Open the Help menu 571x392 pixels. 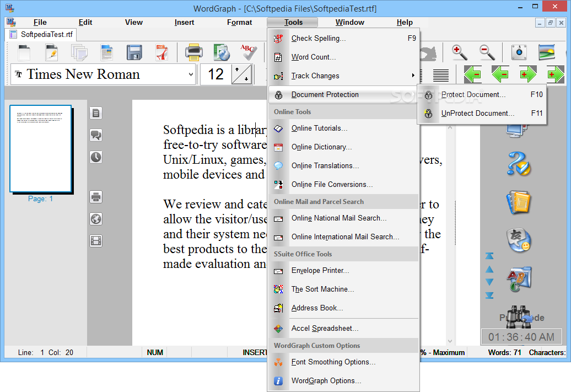405,22
